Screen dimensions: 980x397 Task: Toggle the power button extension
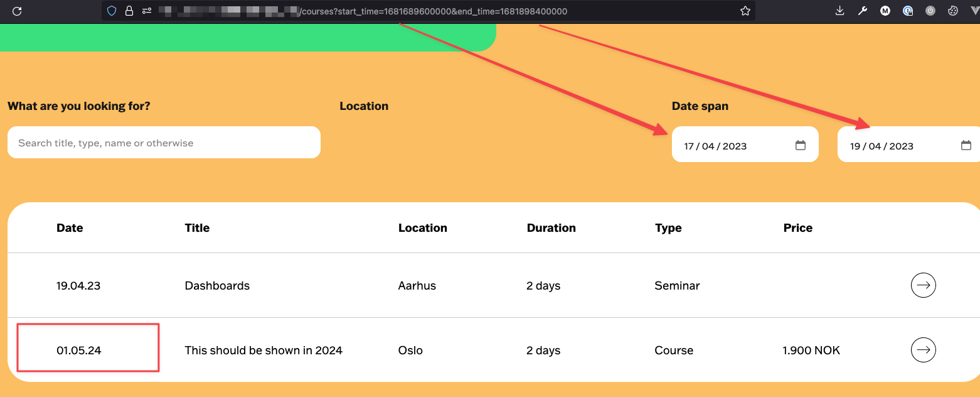pos(930,11)
